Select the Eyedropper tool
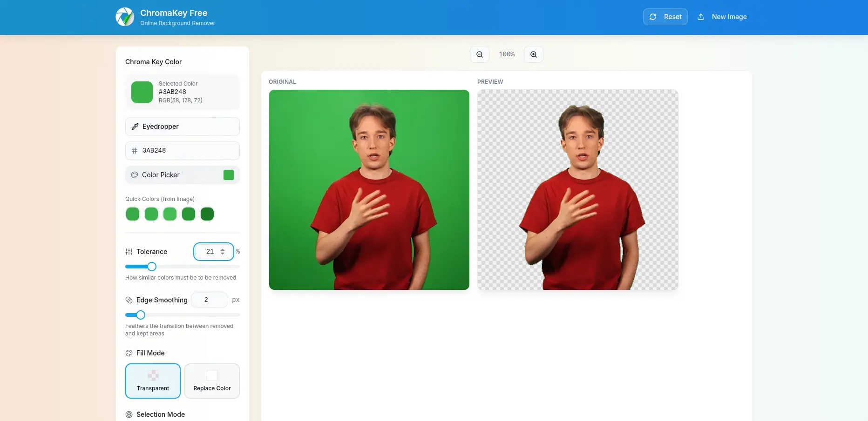868x421 pixels. (182, 126)
